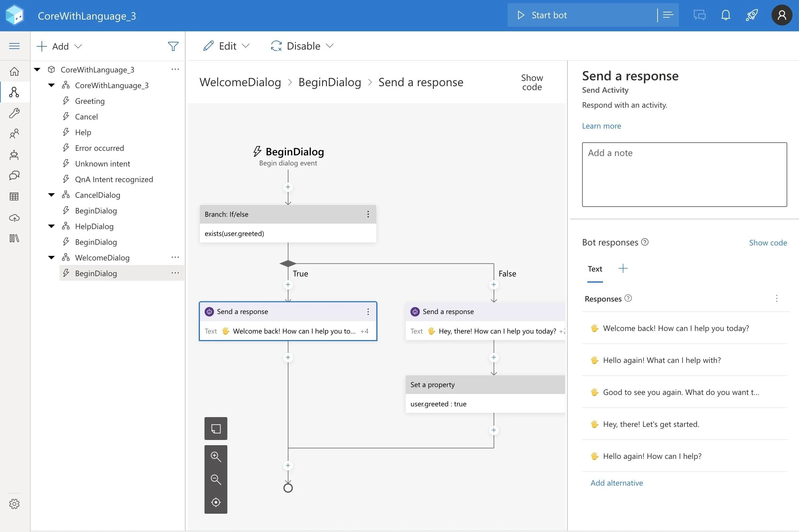Open notifications bell icon
Image resolution: width=799 pixels, height=532 pixels.
click(x=726, y=15)
